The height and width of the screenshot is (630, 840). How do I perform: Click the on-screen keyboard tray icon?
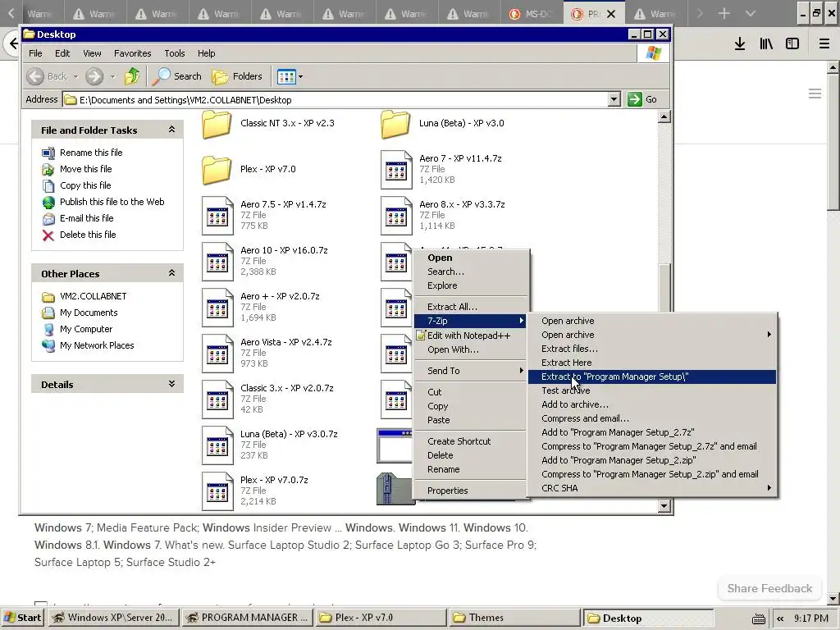point(759,619)
